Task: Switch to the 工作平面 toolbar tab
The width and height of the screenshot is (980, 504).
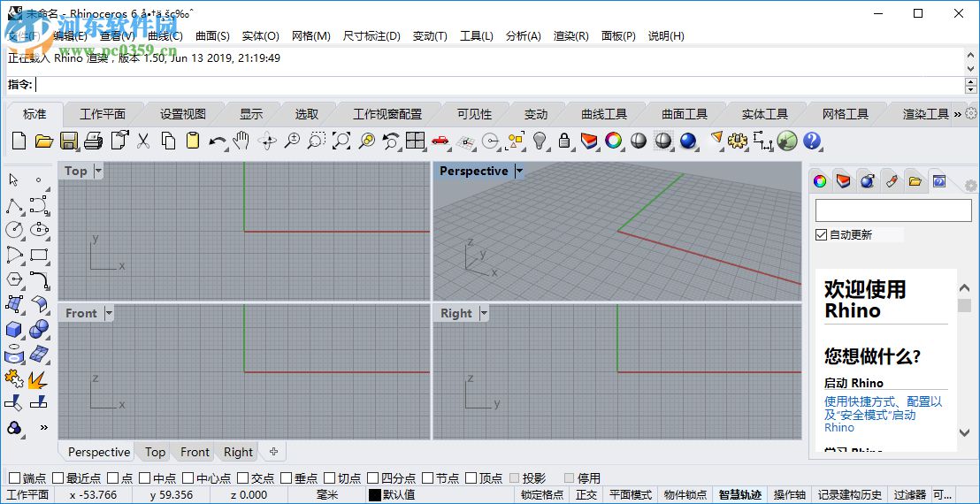Action: pos(103,114)
